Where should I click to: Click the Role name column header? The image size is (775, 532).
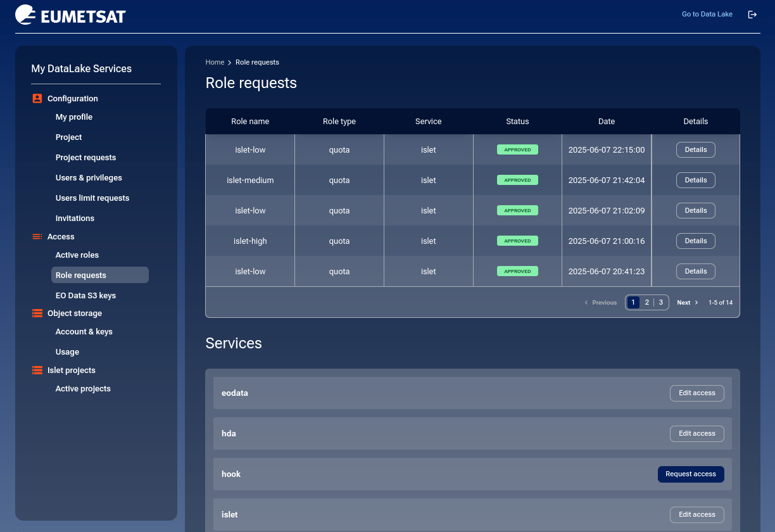250,122
